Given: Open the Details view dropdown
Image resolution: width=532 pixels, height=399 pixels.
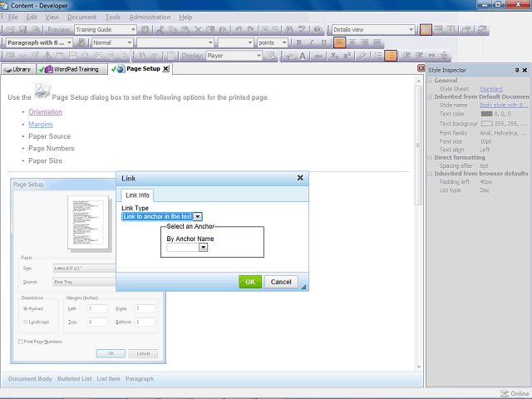Looking at the screenshot, I should tap(411, 30).
